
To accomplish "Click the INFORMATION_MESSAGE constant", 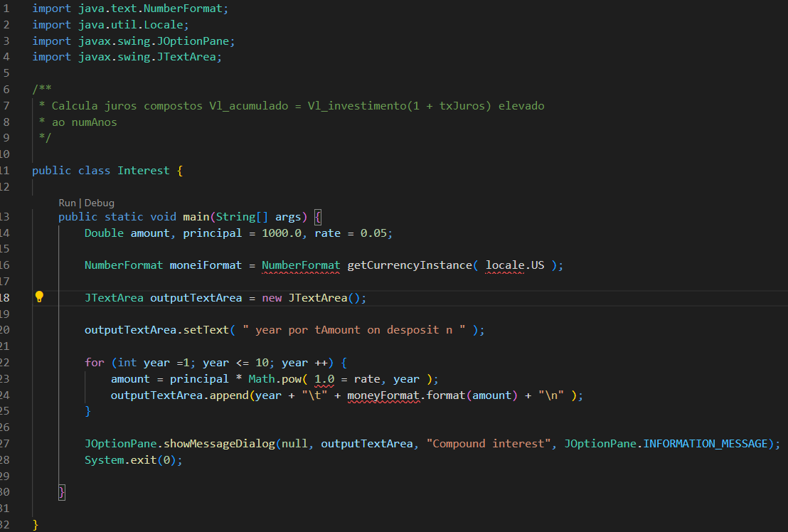I will [x=706, y=444].
